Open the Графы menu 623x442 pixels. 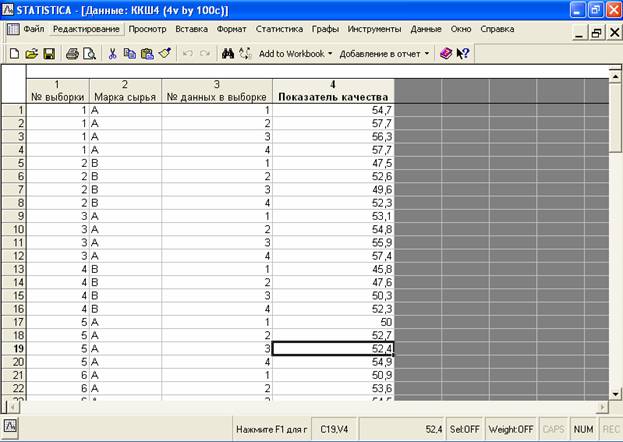click(325, 29)
